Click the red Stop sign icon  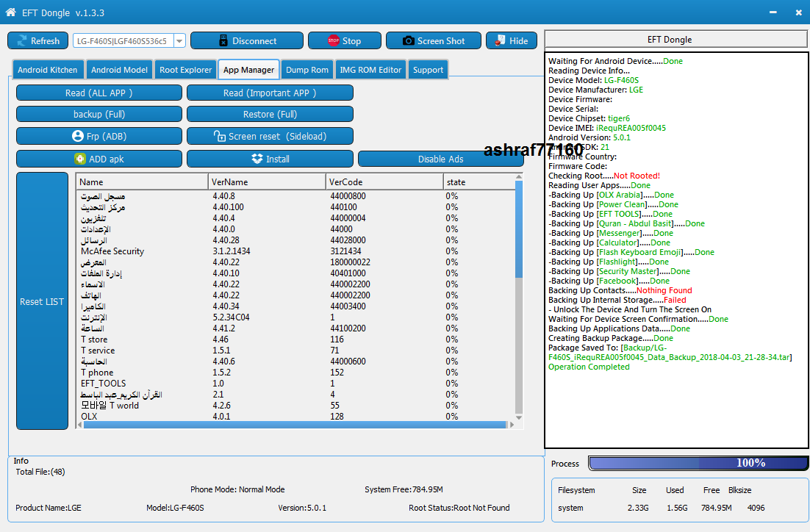[x=334, y=41]
